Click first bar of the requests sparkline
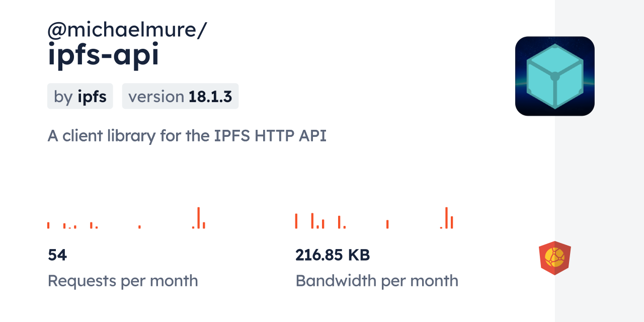Screen dimensions: 644x322 48,225
